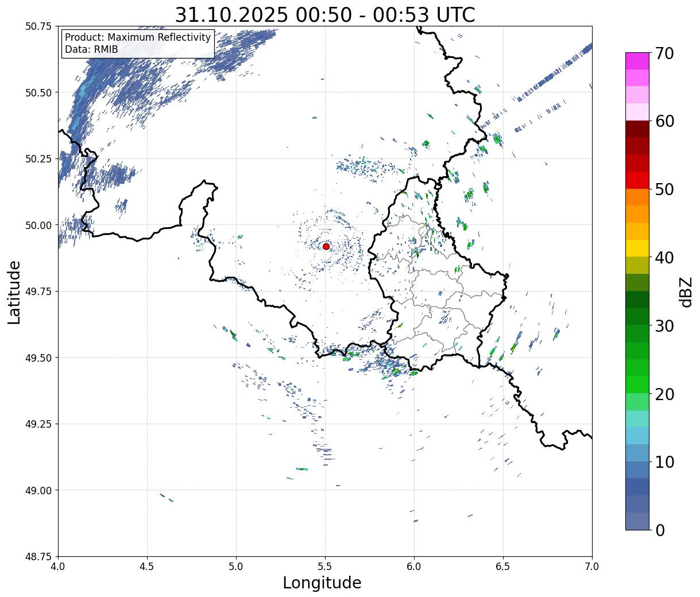Image resolution: width=700 pixels, height=597 pixels.
Task: Click the 'Product: Maximum Reflectivity' legend text
Action: pos(138,38)
